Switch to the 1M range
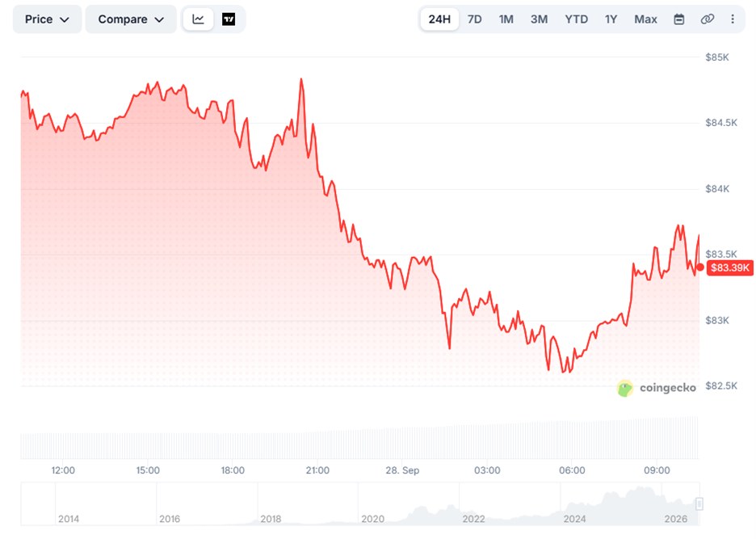Viewport: 756px width, 539px height. click(x=506, y=19)
